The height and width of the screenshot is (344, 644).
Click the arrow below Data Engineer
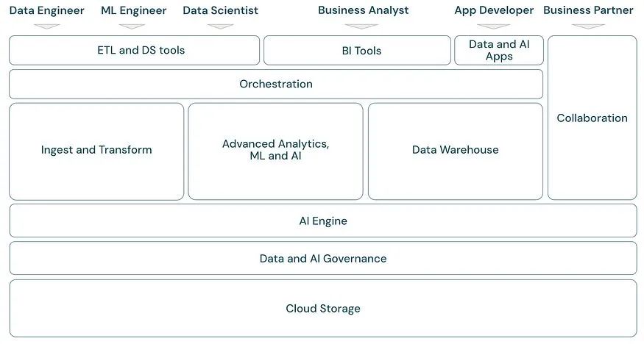(47, 26)
